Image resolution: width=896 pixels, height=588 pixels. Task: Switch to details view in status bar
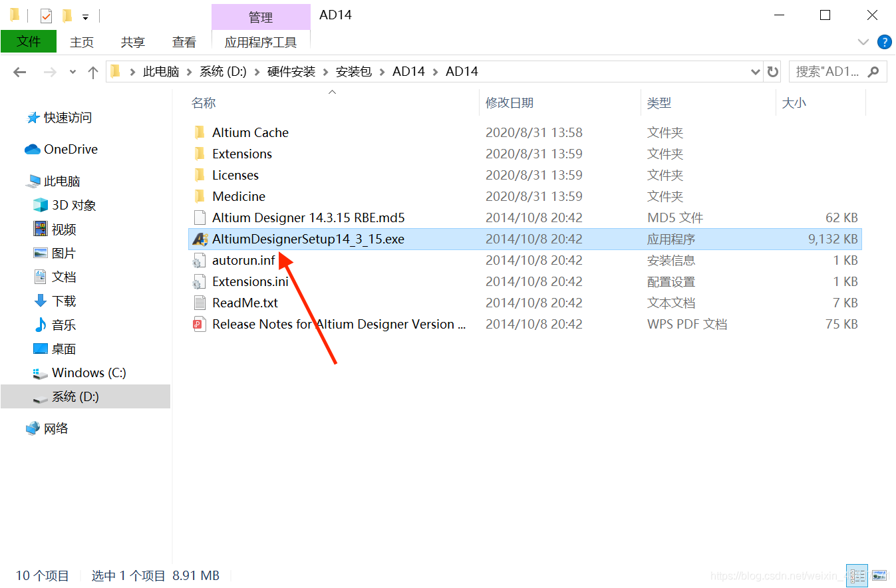[x=857, y=575]
